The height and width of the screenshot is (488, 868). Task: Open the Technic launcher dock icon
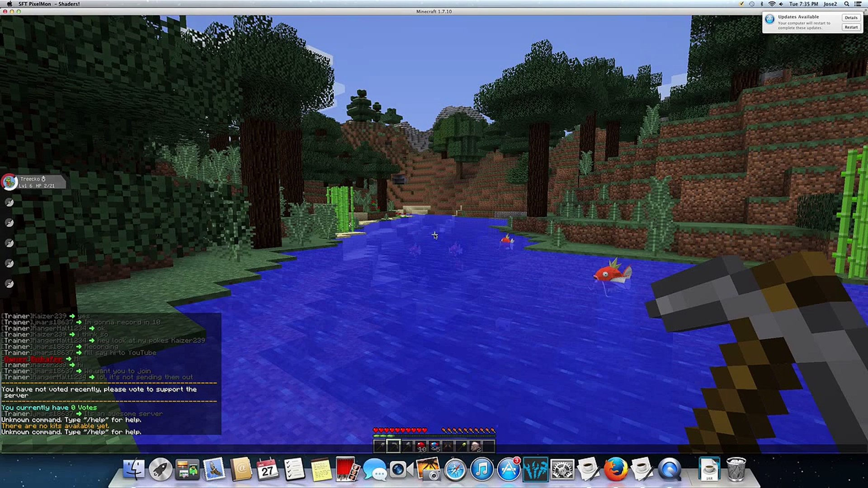(x=535, y=470)
